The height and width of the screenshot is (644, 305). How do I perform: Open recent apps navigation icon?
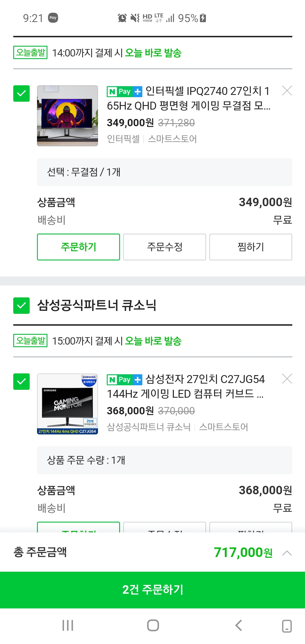click(68, 625)
